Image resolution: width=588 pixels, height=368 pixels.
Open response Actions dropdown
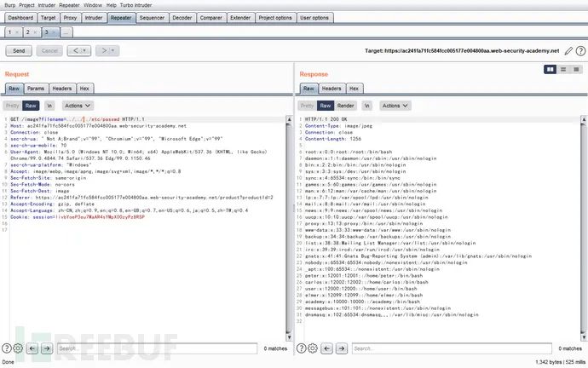395,106
